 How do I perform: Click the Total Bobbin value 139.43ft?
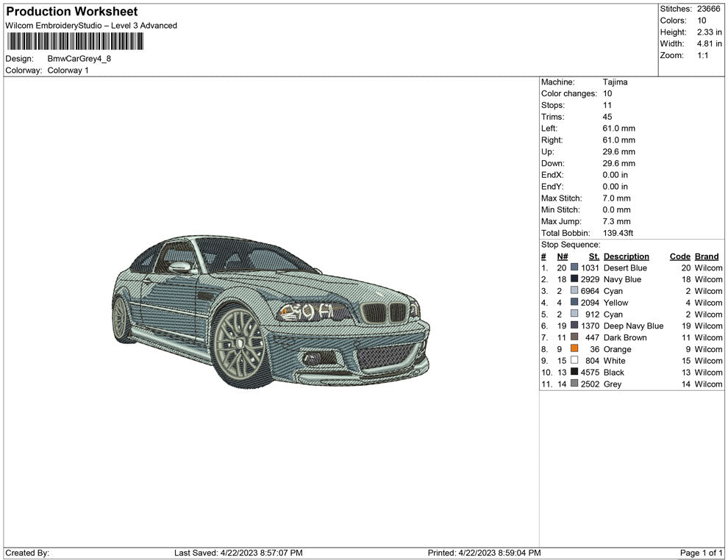[x=618, y=234]
